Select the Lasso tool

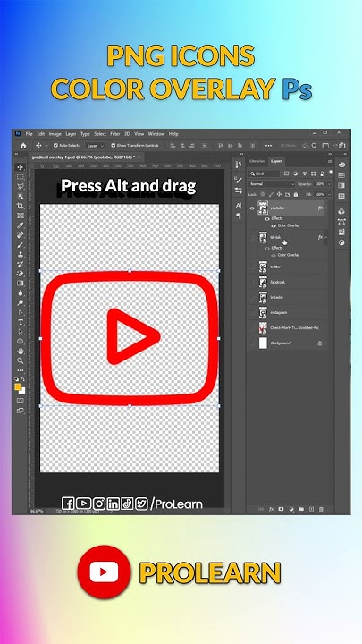[x=20, y=186]
